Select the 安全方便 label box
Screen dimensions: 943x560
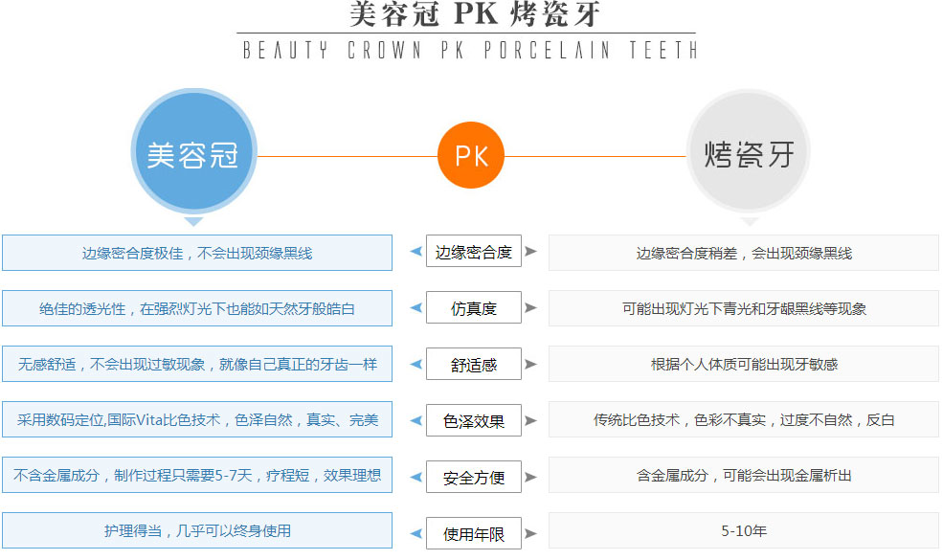point(473,476)
